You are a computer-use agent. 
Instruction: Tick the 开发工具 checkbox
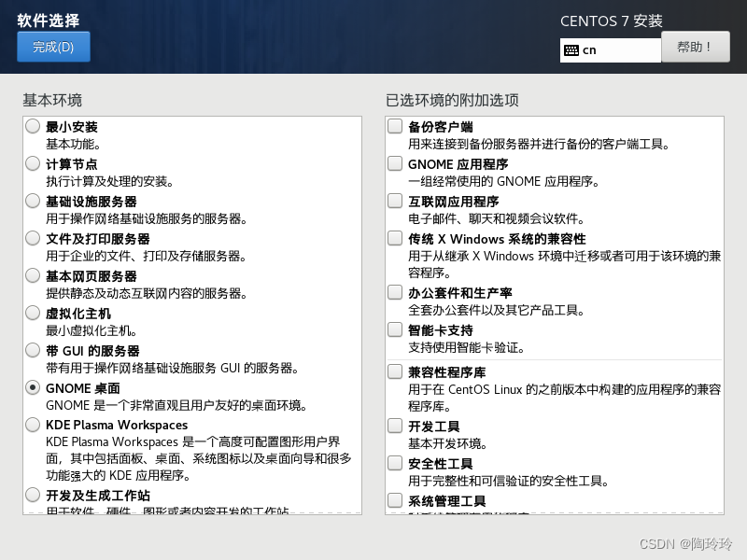(x=395, y=426)
